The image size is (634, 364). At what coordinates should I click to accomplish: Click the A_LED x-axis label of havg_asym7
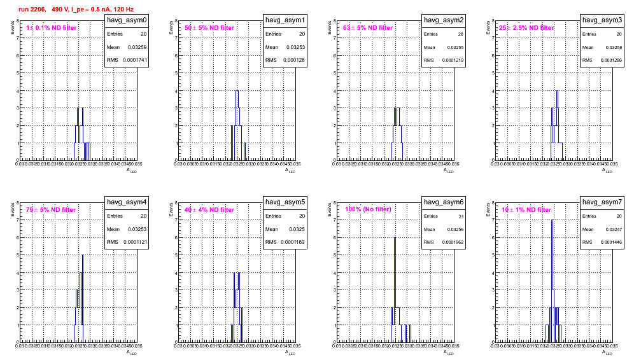pos(607,353)
